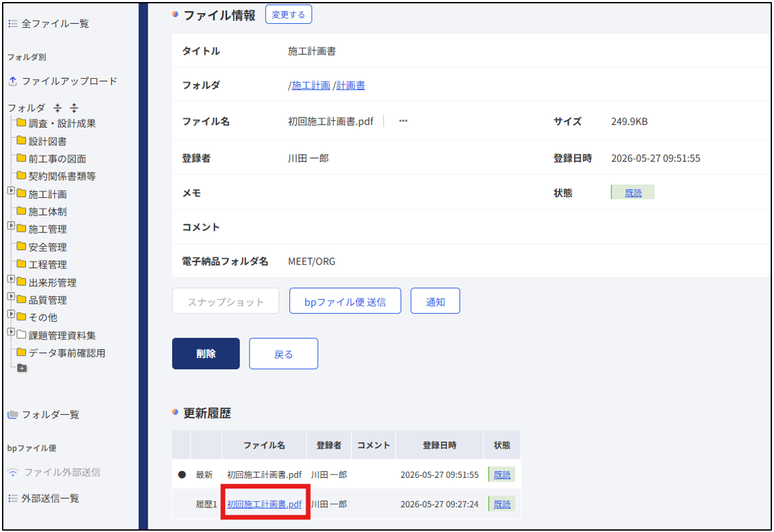Open 初回施工計画書.pdf link in 履歴1 row

click(265, 504)
